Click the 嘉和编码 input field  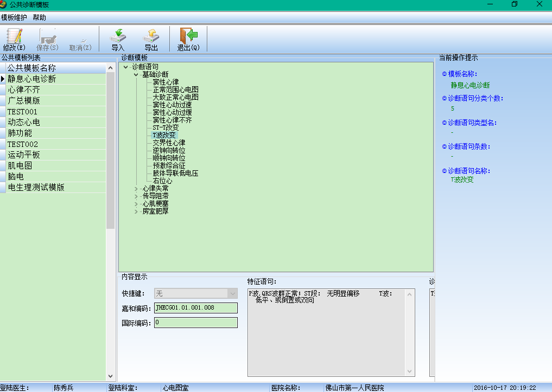click(x=195, y=308)
